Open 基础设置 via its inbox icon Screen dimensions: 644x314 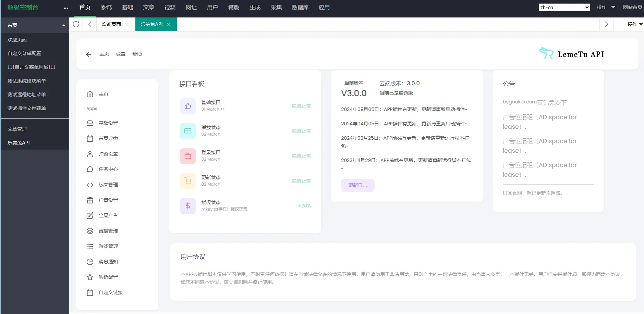[89, 123]
